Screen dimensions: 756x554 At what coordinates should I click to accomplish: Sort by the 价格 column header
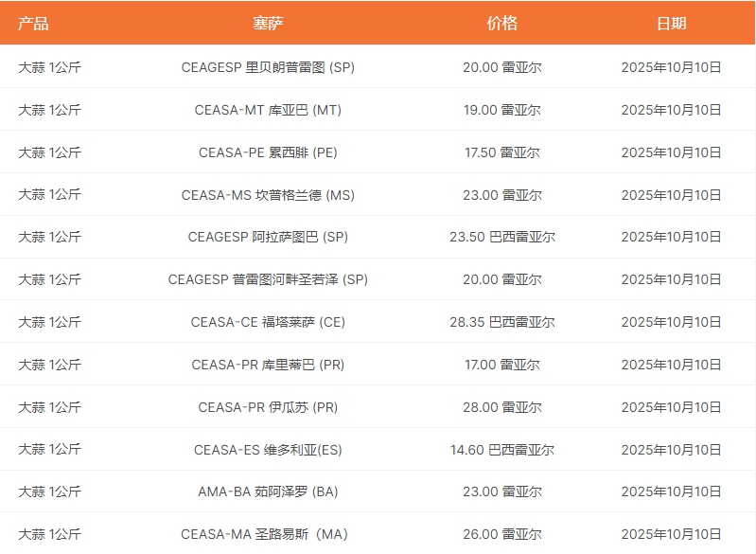tap(502, 24)
